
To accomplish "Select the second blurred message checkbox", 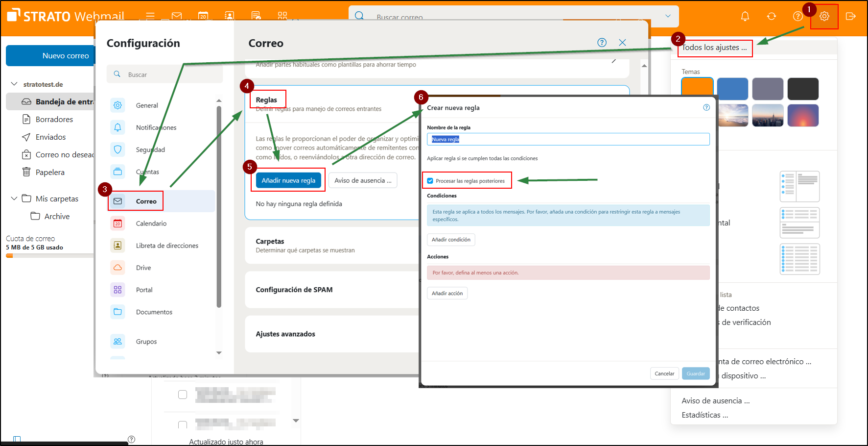I will (x=183, y=424).
